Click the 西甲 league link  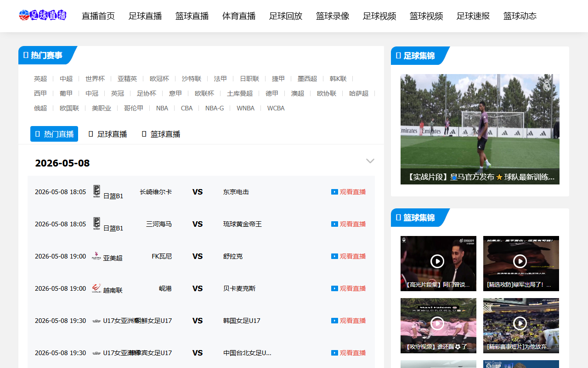(40, 93)
